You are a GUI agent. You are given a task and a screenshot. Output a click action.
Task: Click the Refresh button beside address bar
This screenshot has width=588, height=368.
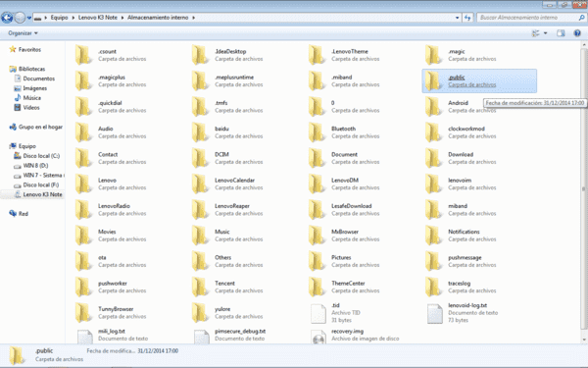coord(467,18)
